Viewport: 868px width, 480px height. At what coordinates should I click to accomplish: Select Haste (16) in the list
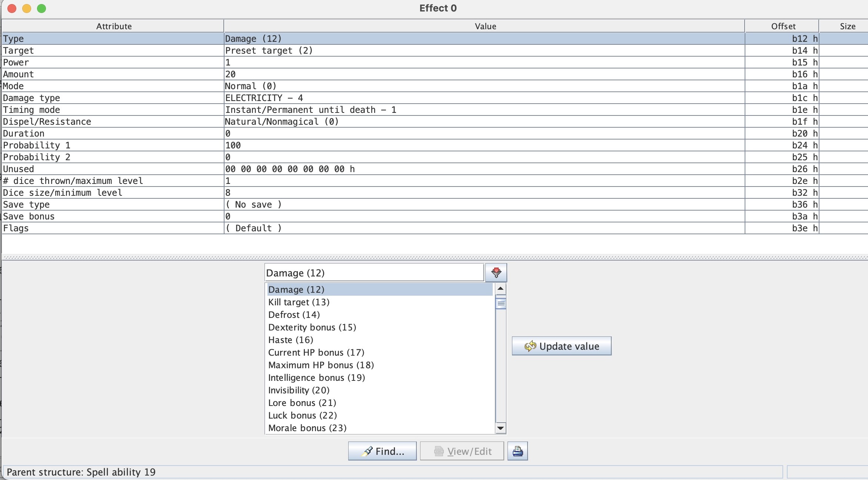coord(380,340)
